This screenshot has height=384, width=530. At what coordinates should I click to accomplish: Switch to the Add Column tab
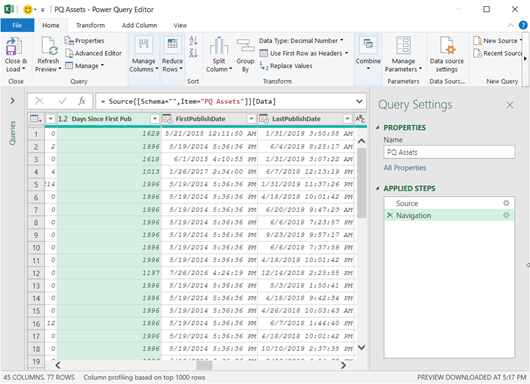(139, 25)
